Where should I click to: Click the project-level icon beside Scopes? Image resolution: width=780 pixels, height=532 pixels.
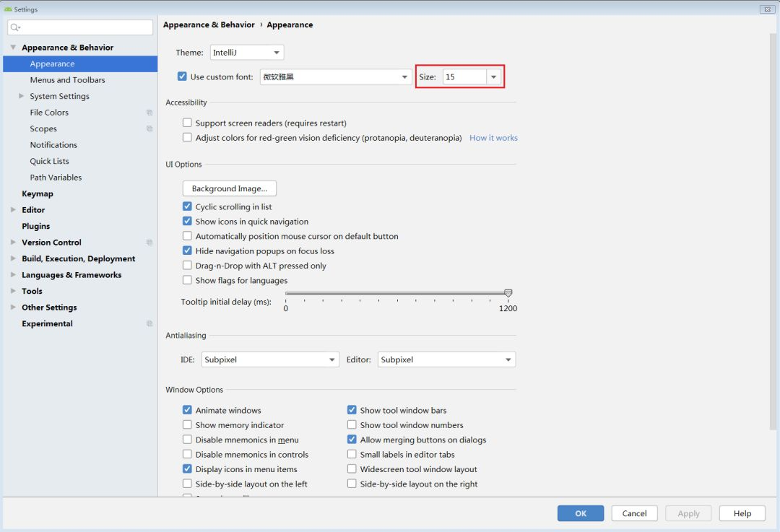coord(149,129)
